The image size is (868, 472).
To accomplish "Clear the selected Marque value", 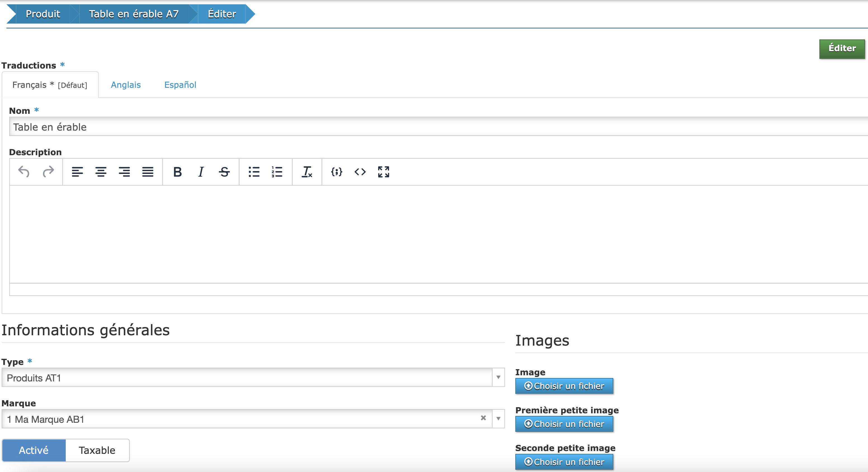I will pyautogui.click(x=483, y=418).
